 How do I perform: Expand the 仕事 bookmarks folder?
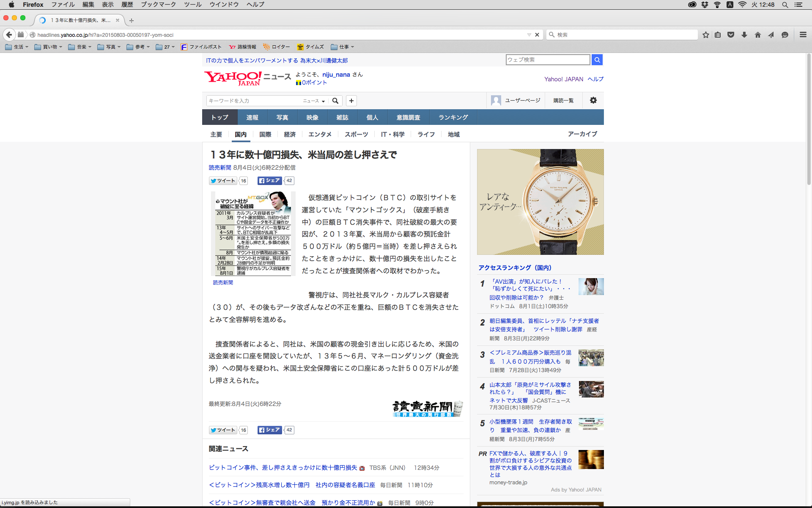click(x=343, y=47)
